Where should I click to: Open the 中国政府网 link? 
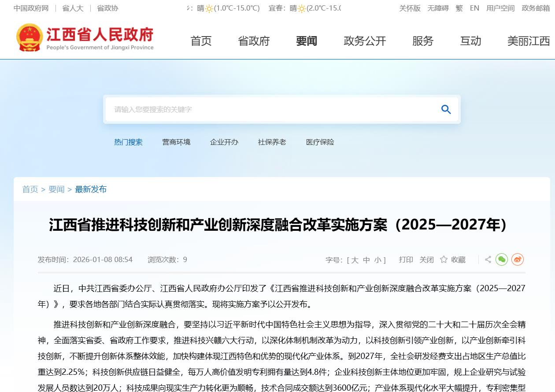pyautogui.click(x=31, y=8)
